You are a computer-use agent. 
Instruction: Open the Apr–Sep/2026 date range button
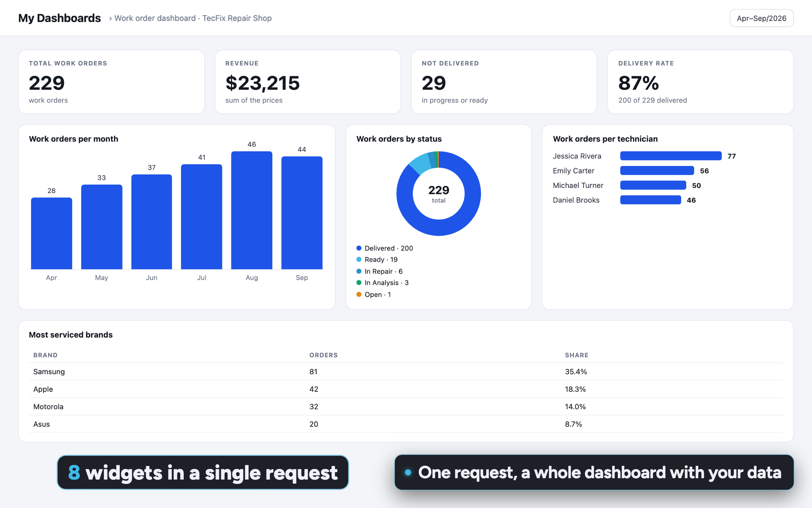pyautogui.click(x=761, y=18)
